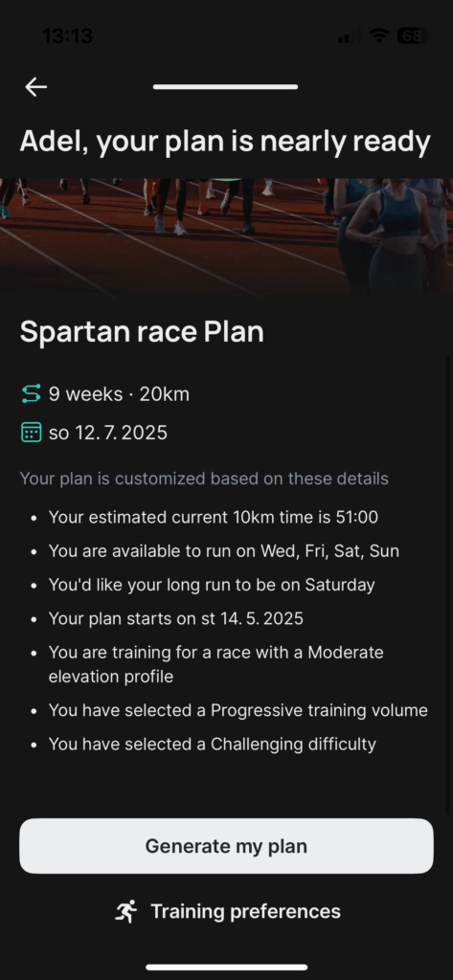
Task: Click the Spartan race Plan title
Action: (x=142, y=331)
